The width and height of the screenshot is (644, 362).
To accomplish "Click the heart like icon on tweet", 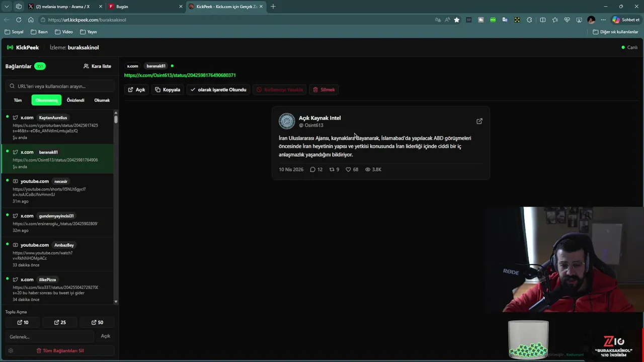I will (348, 169).
